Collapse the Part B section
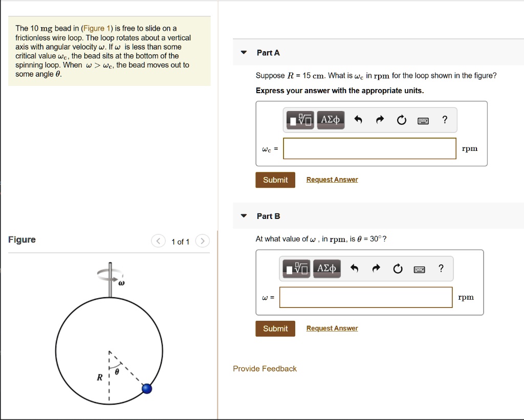This screenshot has width=524, height=420. pyautogui.click(x=243, y=215)
